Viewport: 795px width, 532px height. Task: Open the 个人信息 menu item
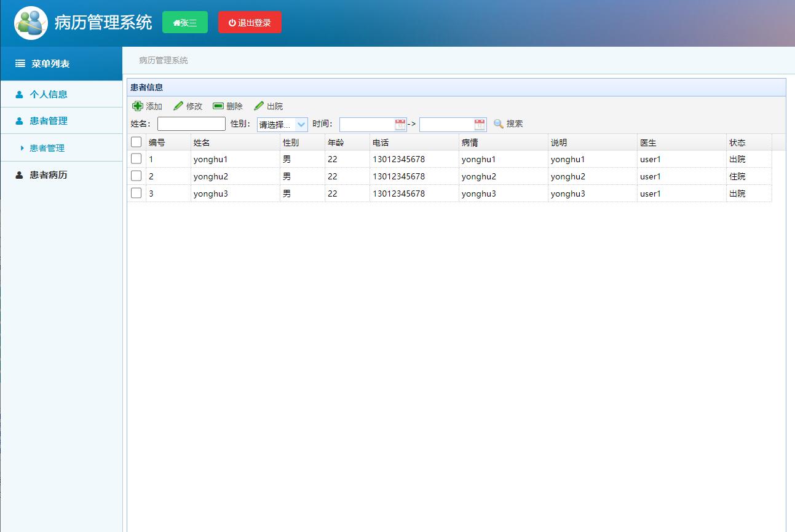pyautogui.click(x=49, y=95)
